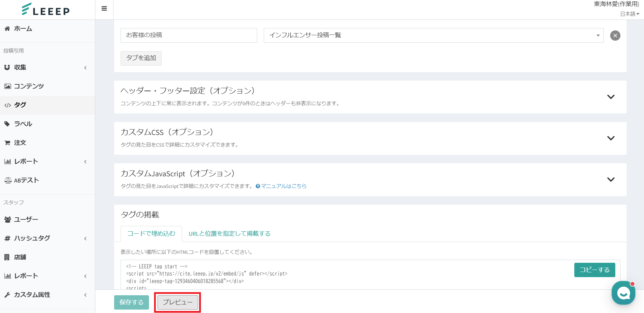Expand the カスタムCSS section
This screenshot has width=644, height=313.
(x=611, y=138)
